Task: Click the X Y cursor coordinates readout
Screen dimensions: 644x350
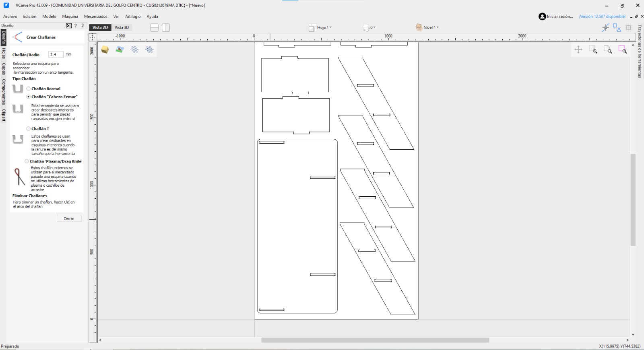Action: pos(619,346)
